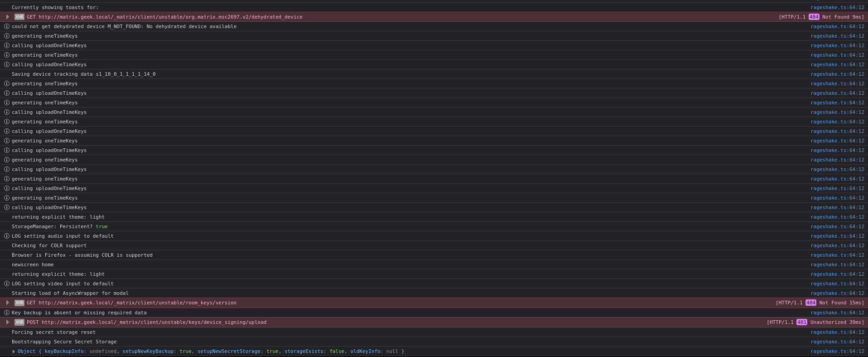The image size is (868, 357).
Task: Select the 'Saving device tracking data s1_10_0_1_1_1_1_14_0' message
Action: (x=83, y=74)
